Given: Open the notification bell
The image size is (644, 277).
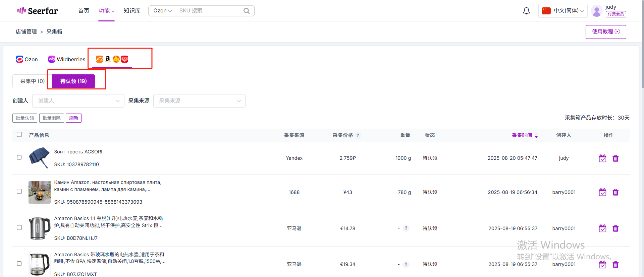Looking at the screenshot, I should [x=527, y=11].
